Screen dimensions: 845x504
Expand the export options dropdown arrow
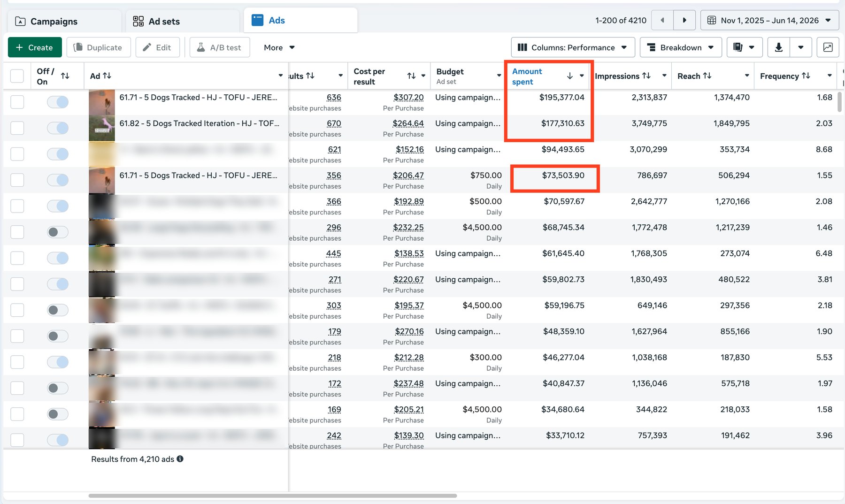coord(801,47)
